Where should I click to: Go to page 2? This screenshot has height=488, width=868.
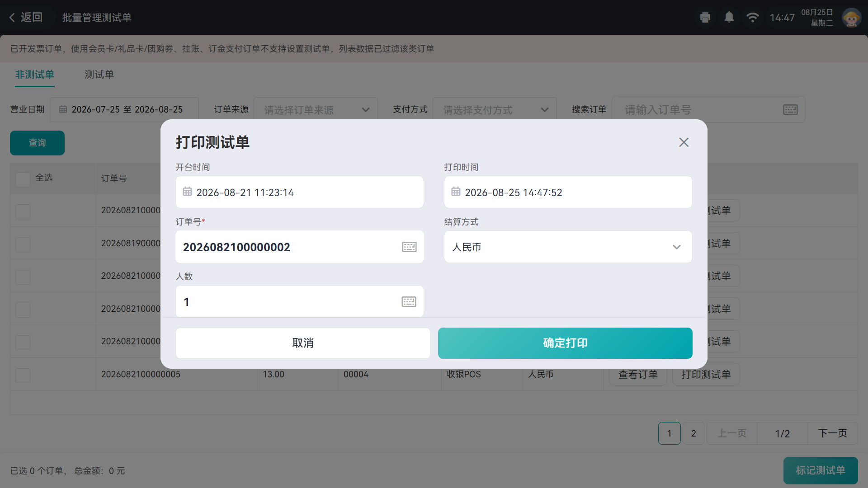693,433
